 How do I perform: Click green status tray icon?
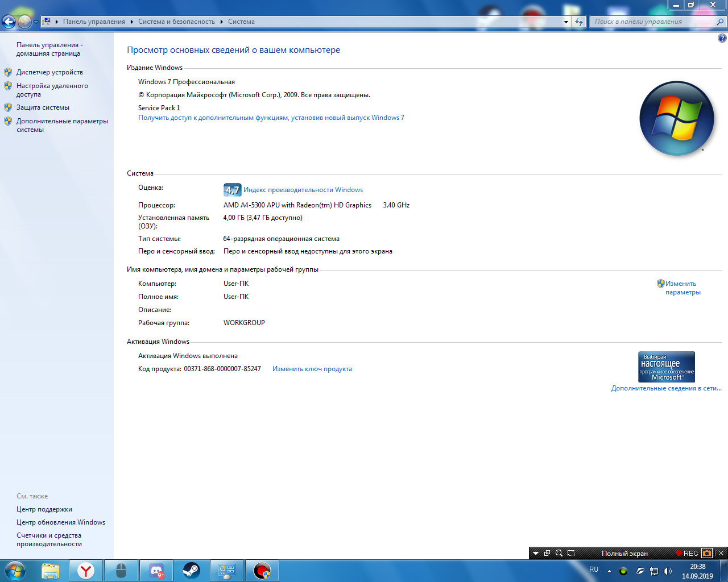[x=623, y=571]
